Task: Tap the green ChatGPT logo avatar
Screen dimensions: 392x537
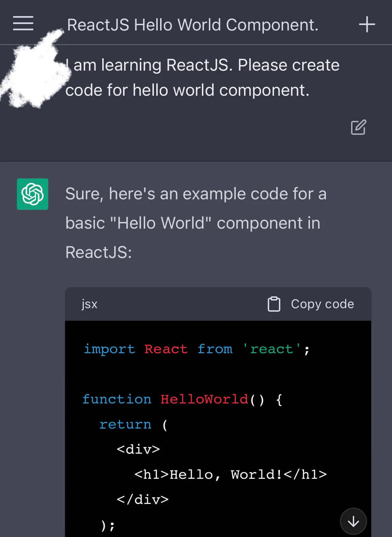Action: point(33,194)
